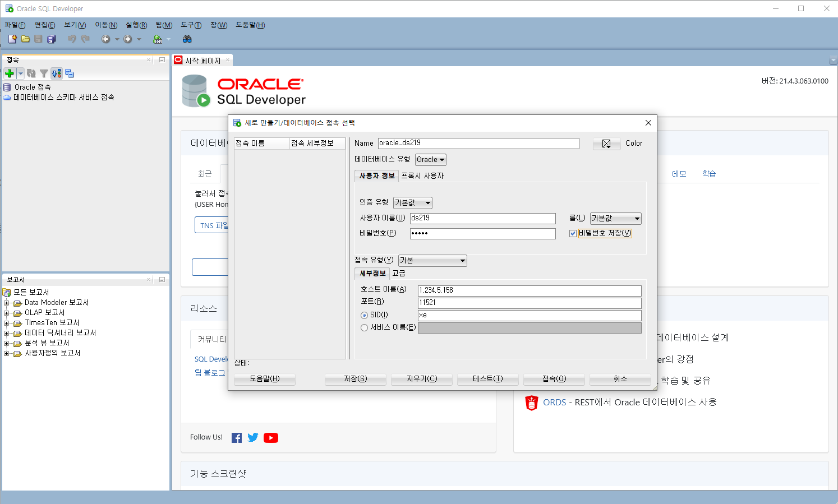Click the database icon beside Oracle 접속
This screenshot has width=838, height=504.
pos(7,87)
